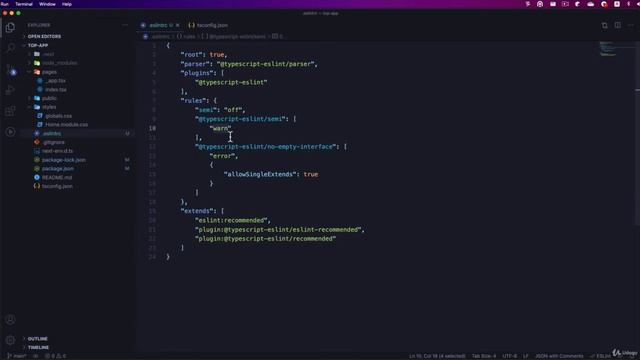Open the Terminal menu
The image size is (640, 360).
pyautogui.click(x=24, y=4)
